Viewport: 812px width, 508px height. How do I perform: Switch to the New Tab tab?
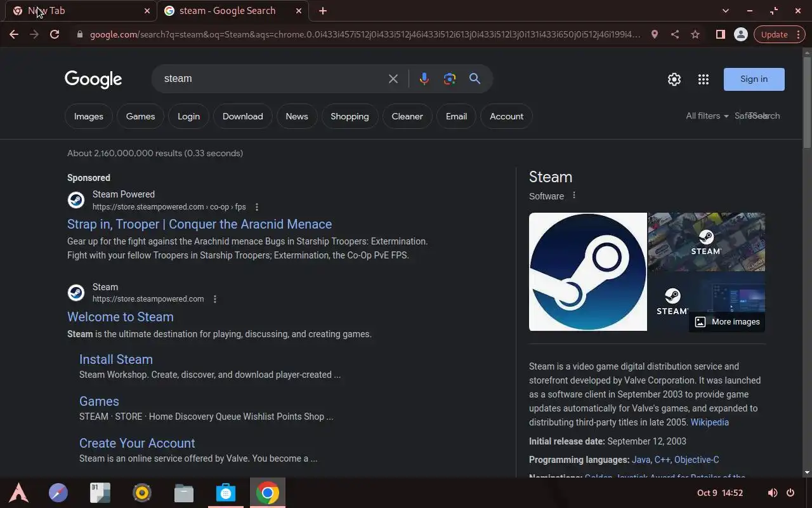[80, 11]
